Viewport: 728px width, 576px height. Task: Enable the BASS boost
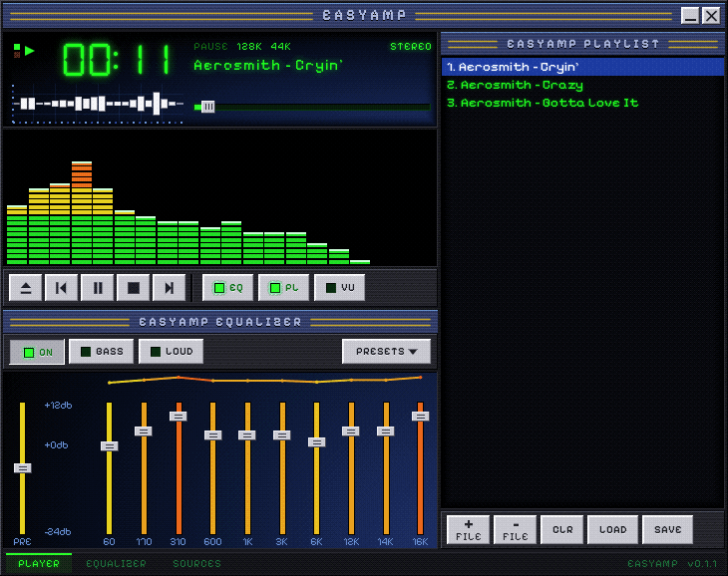pos(101,352)
